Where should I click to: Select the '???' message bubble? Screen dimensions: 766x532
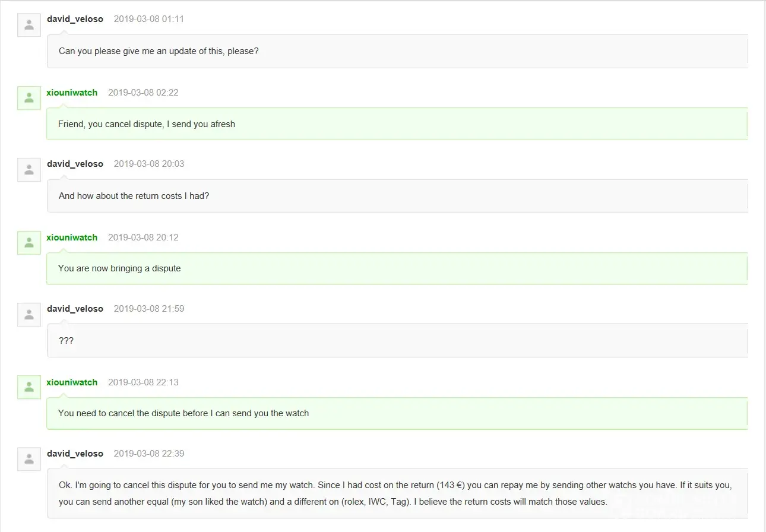click(x=66, y=341)
